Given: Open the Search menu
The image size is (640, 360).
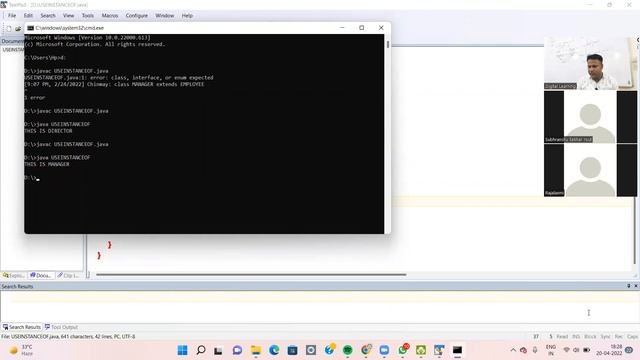Looking at the screenshot, I should click(48, 16).
